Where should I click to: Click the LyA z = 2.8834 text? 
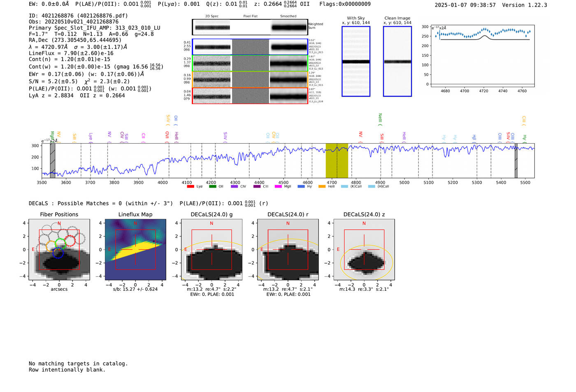pyautogui.click(x=51, y=95)
